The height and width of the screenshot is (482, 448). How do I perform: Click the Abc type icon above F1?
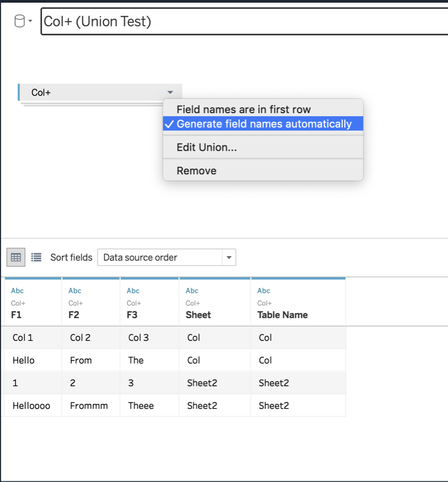pos(17,291)
